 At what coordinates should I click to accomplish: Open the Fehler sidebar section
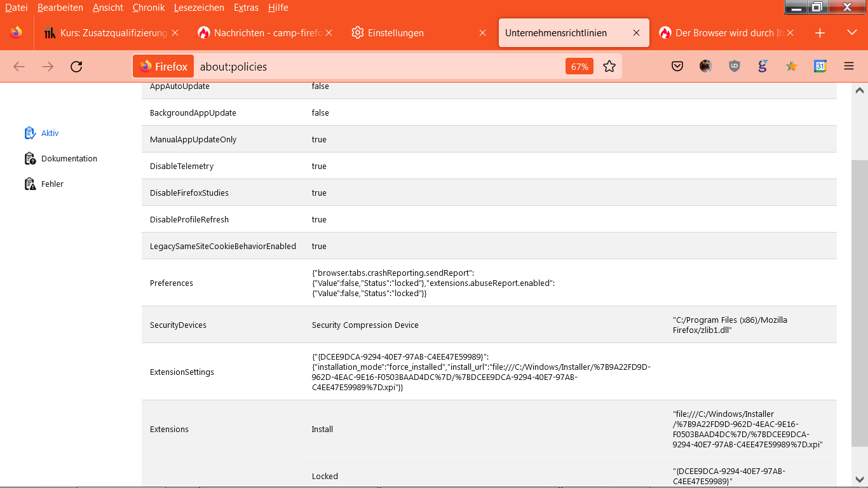click(52, 184)
